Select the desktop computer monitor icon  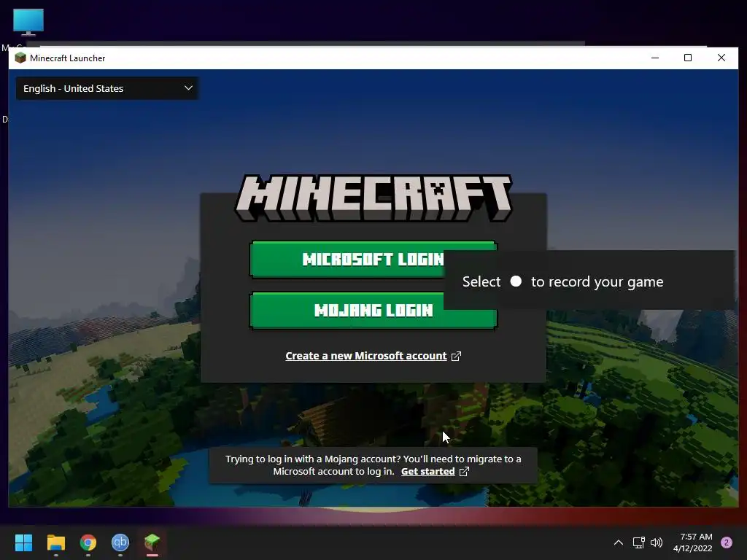28,22
